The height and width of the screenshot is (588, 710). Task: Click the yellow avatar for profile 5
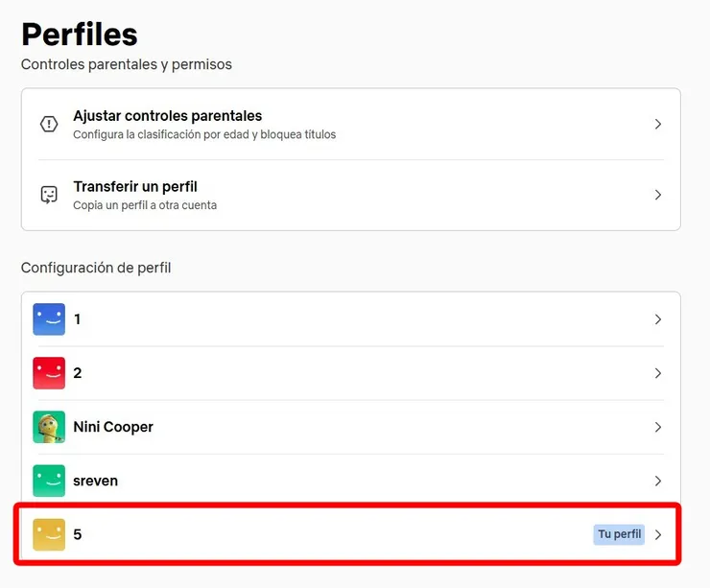click(x=49, y=534)
